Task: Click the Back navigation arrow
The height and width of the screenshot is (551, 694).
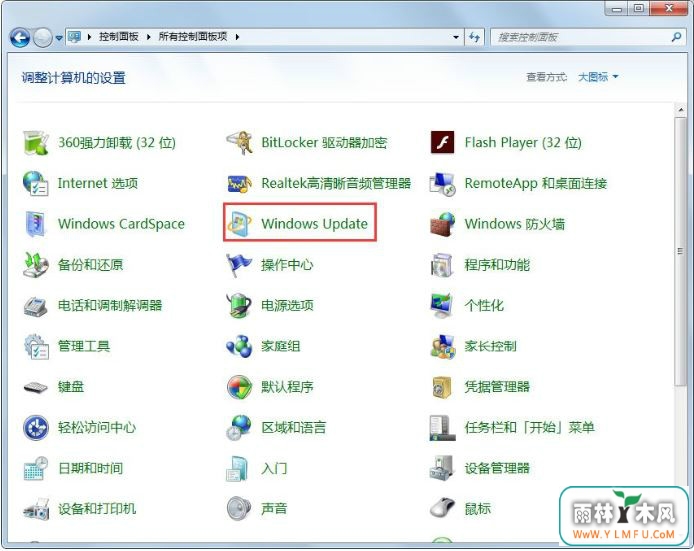Action: coord(20,38)
